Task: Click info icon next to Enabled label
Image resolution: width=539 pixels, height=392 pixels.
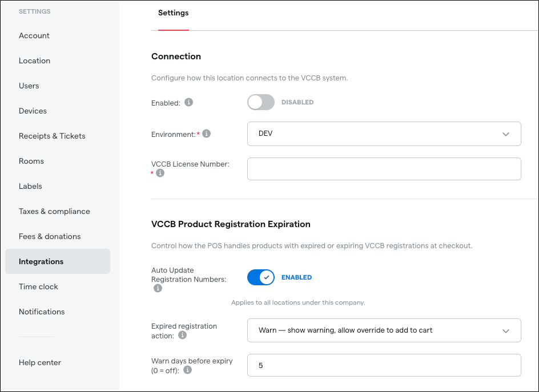Action: [189, 102]
